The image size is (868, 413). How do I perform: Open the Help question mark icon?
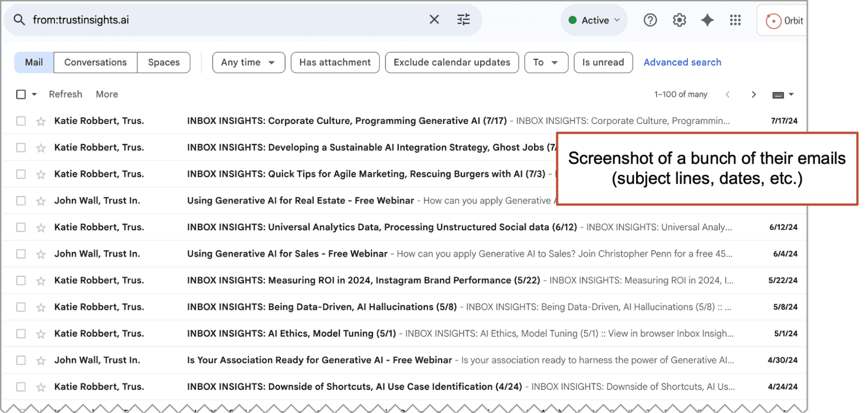(650, 20)
